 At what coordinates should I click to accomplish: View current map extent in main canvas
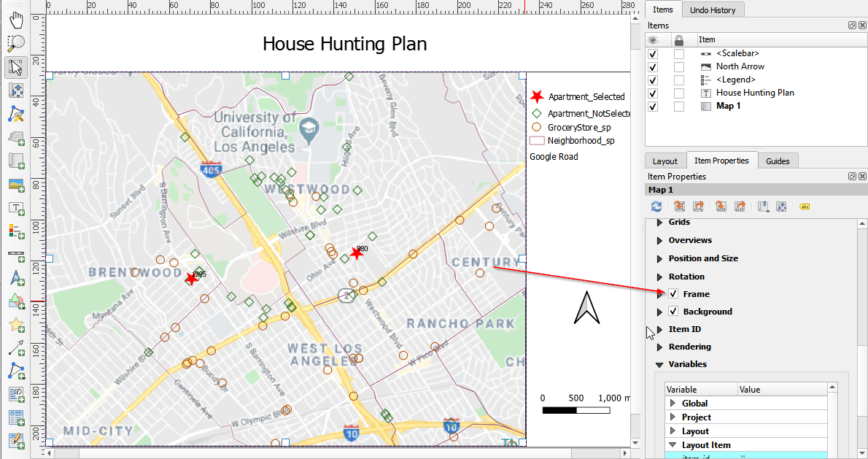699,207
